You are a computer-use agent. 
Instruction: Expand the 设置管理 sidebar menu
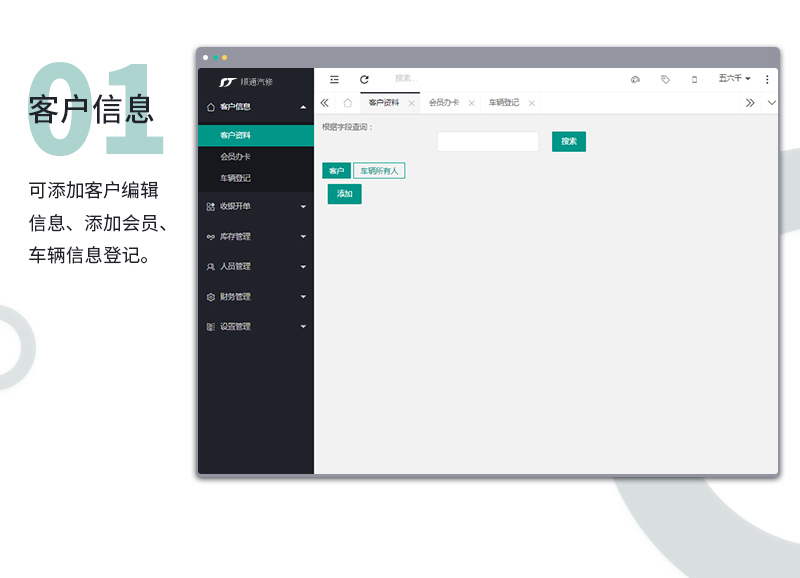pos(256,326)
